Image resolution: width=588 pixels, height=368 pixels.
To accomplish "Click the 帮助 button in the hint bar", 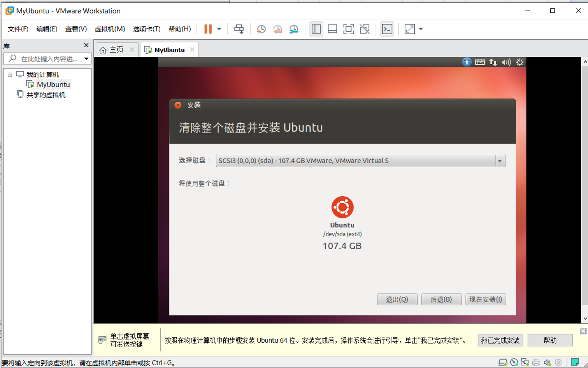I will coord(550,340).
